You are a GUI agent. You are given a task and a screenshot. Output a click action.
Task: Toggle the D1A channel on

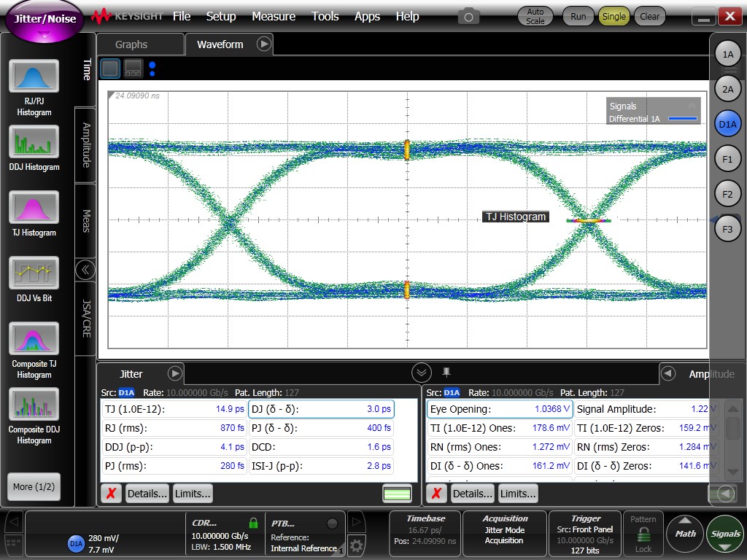tap(727, 124)
